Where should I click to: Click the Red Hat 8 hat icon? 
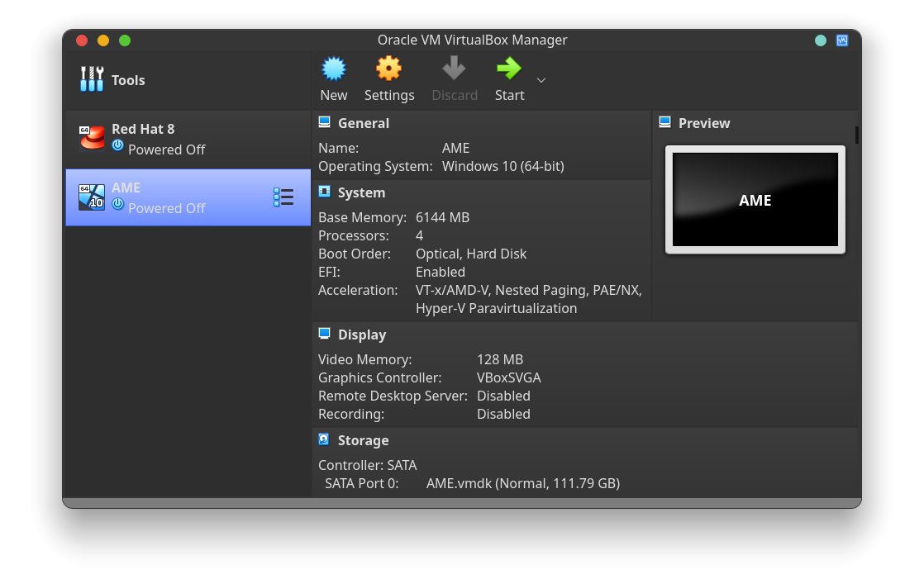tap(92, 139)
